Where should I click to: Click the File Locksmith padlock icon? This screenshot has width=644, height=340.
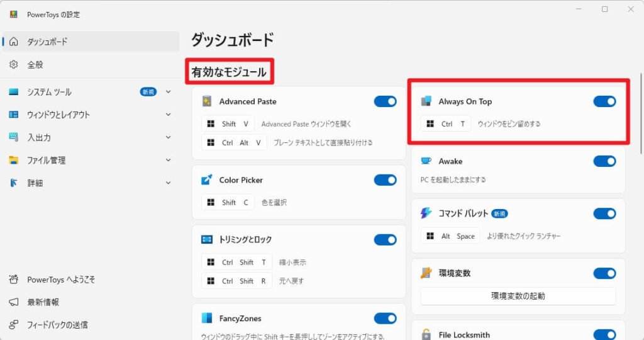click(x=426, y=334)
